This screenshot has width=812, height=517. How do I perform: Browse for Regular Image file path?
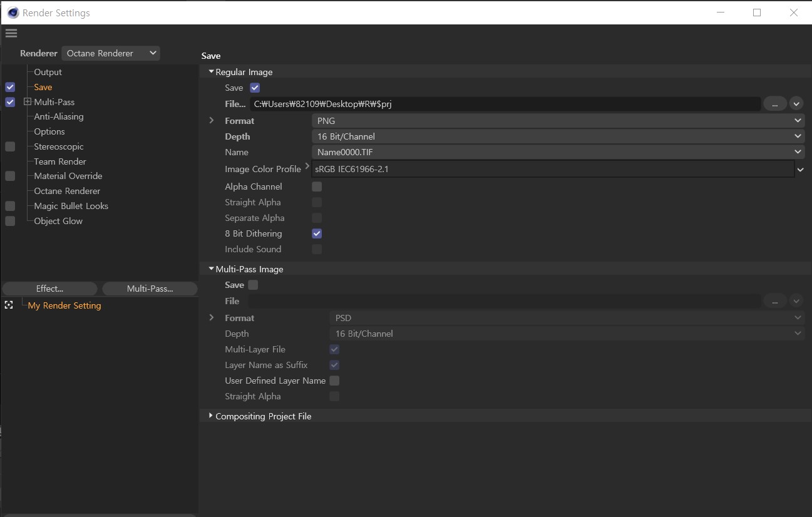coord(774,104)
